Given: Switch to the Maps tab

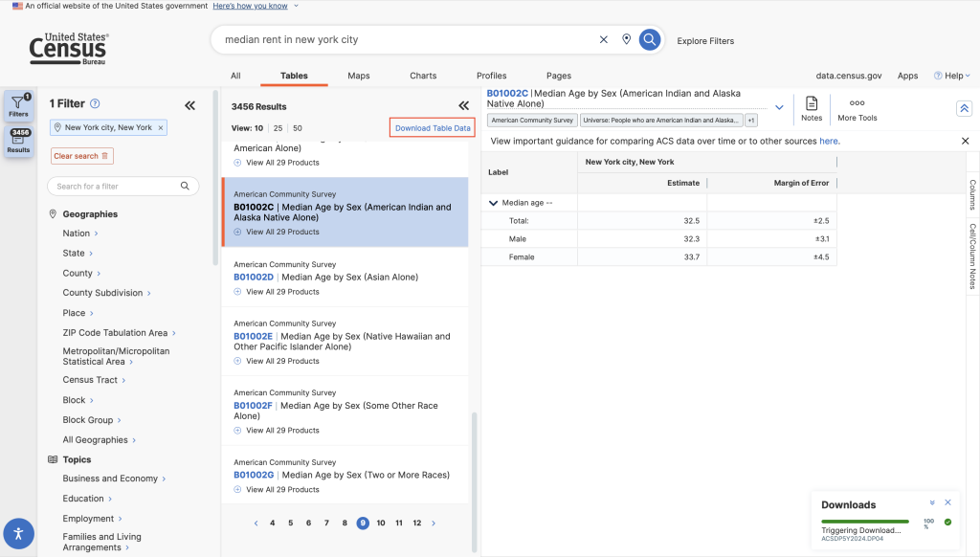Looking at the screenshot, I should [x=359, y=76].
